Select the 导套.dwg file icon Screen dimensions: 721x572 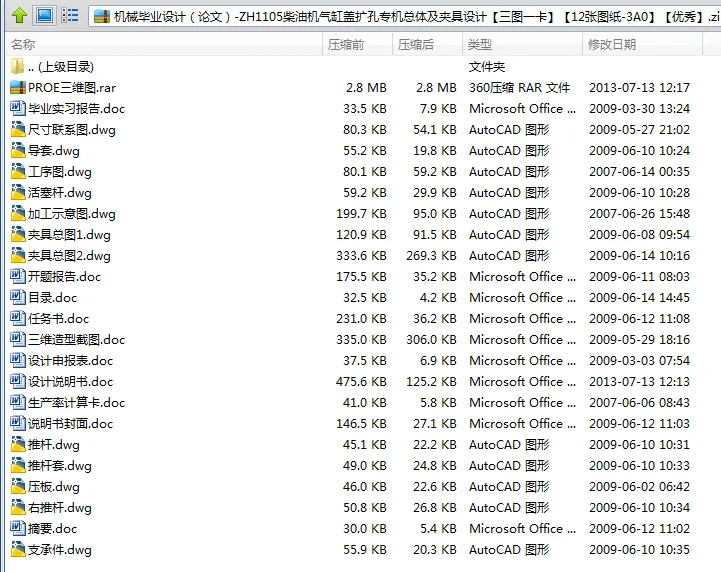pos(18,150)
